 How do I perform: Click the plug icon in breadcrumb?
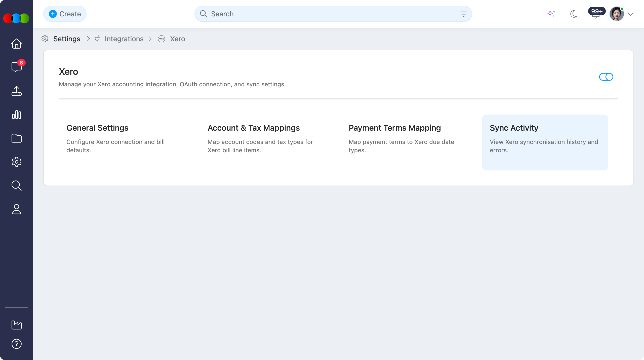(97, 39)
